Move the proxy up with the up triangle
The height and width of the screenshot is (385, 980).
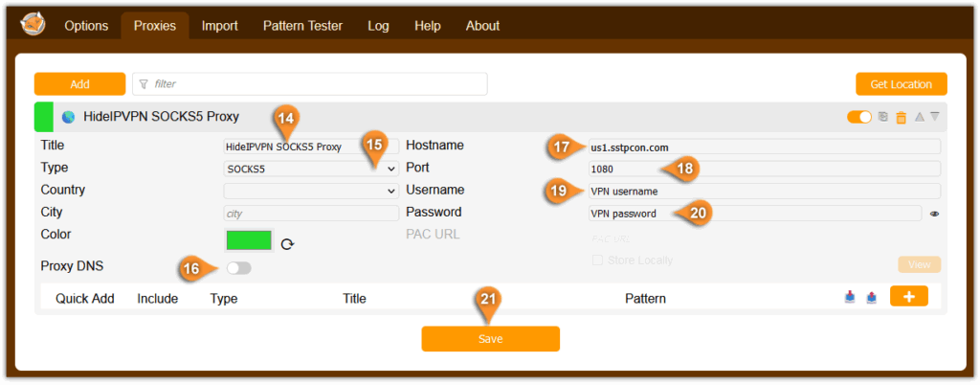(920, 117)
